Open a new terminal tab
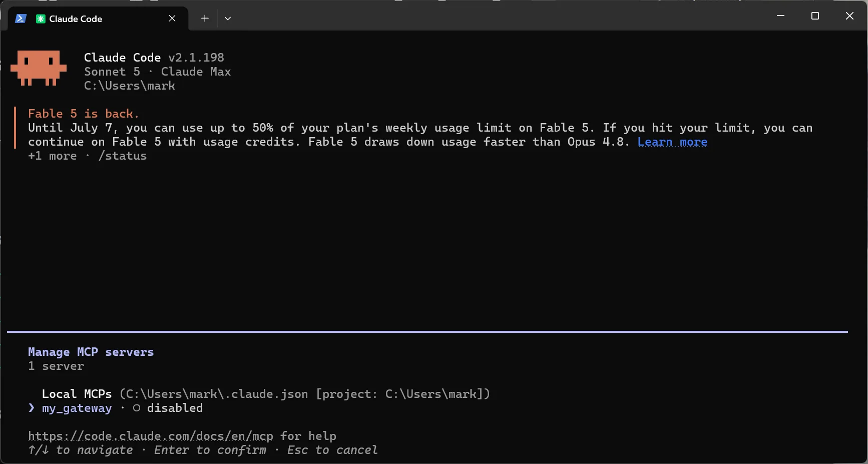Screen dimensions: 868x464 tap(205, 19)
